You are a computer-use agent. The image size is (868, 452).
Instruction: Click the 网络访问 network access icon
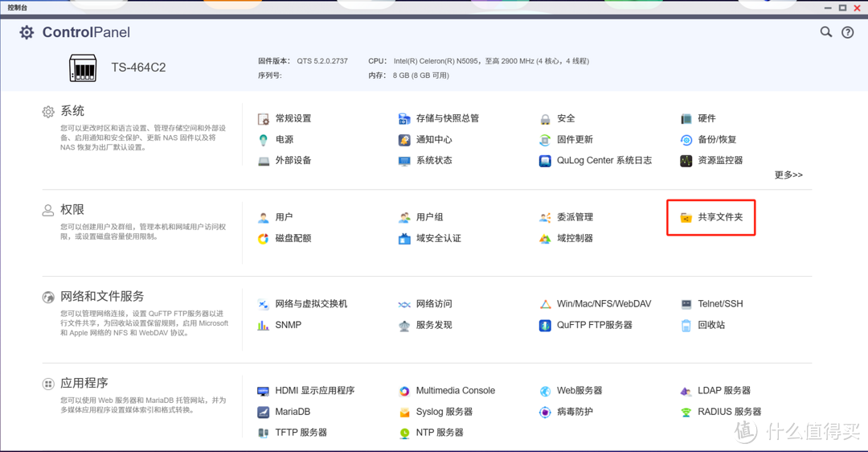pos(404,303)
